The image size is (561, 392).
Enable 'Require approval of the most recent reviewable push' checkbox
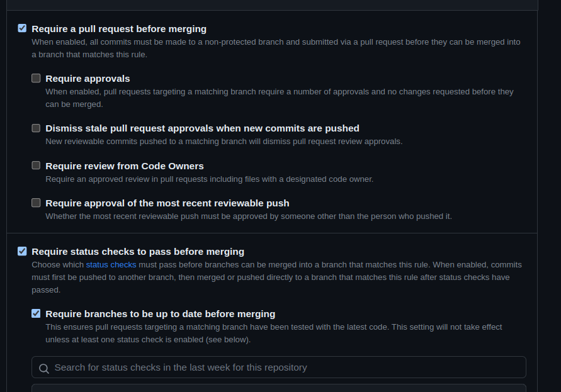[37, 203]
